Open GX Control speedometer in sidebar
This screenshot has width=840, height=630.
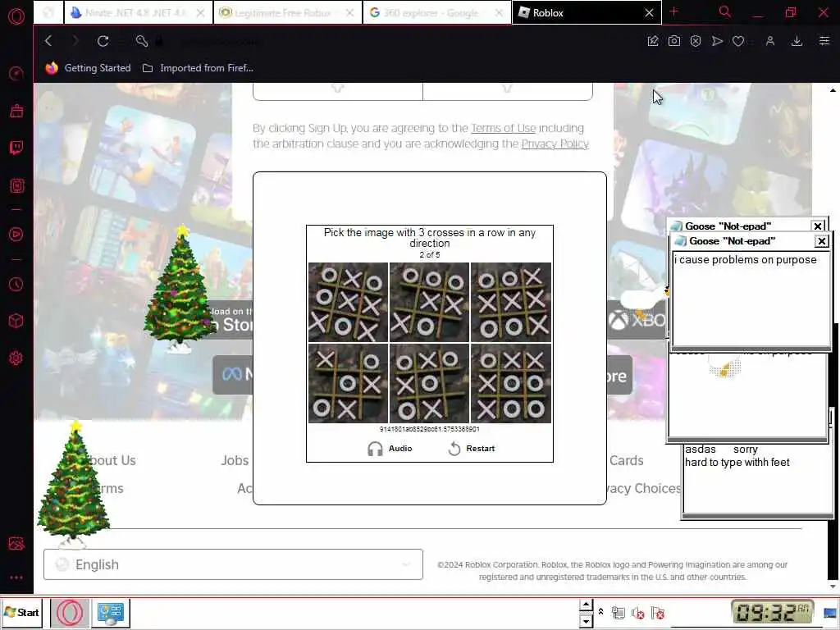point(16,73)
